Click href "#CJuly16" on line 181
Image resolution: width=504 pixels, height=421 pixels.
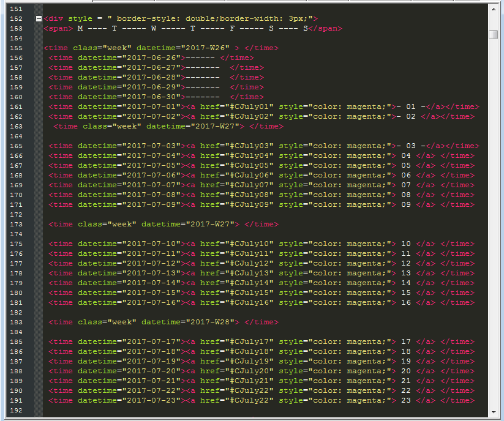point(249,303)
